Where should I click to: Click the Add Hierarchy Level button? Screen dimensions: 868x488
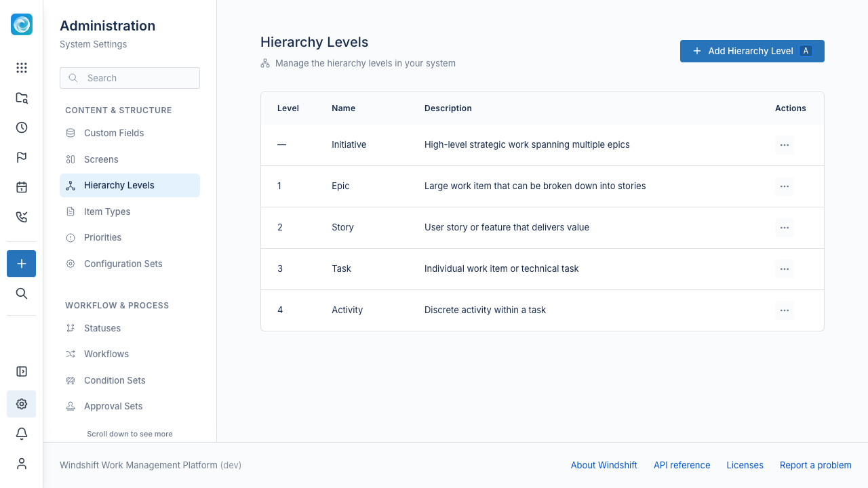[x=752, y=51]
